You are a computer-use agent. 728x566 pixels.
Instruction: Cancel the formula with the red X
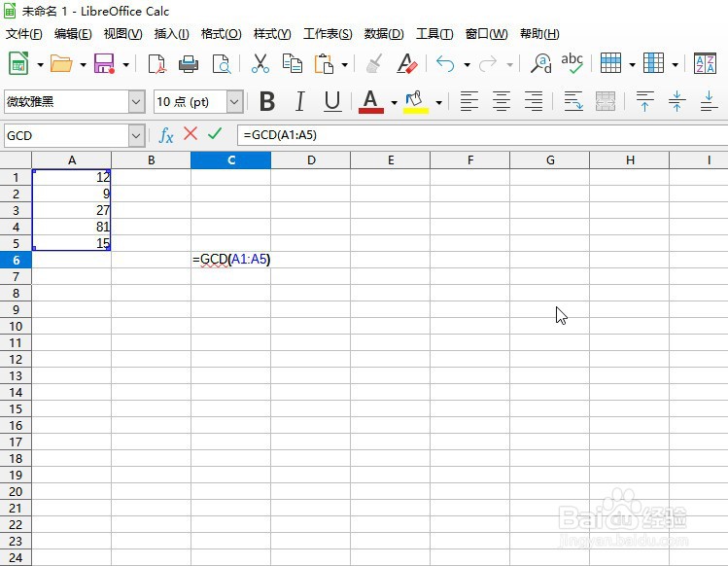(x=191, y=134)
